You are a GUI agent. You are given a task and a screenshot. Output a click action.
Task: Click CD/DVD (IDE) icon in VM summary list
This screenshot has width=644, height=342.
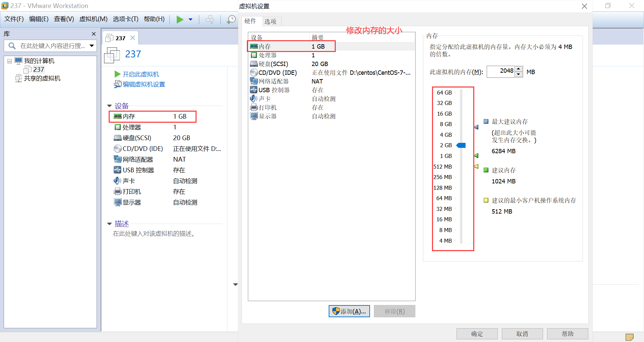[x=117, y=149]
